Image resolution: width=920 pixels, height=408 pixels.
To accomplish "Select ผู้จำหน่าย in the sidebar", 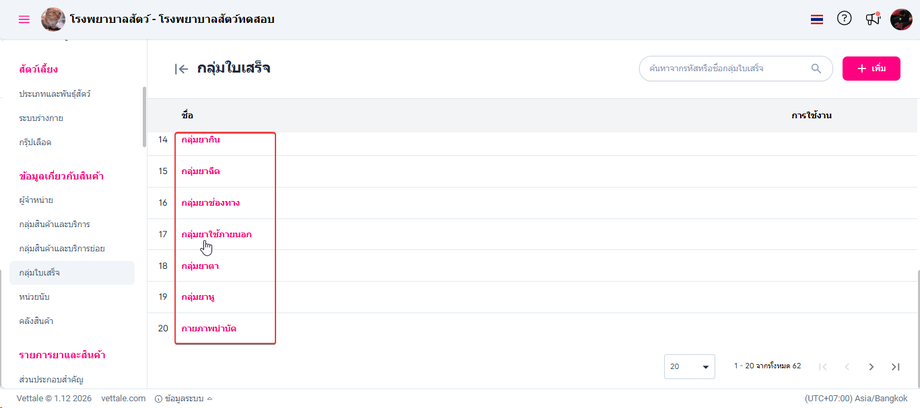I will [36, 200].
